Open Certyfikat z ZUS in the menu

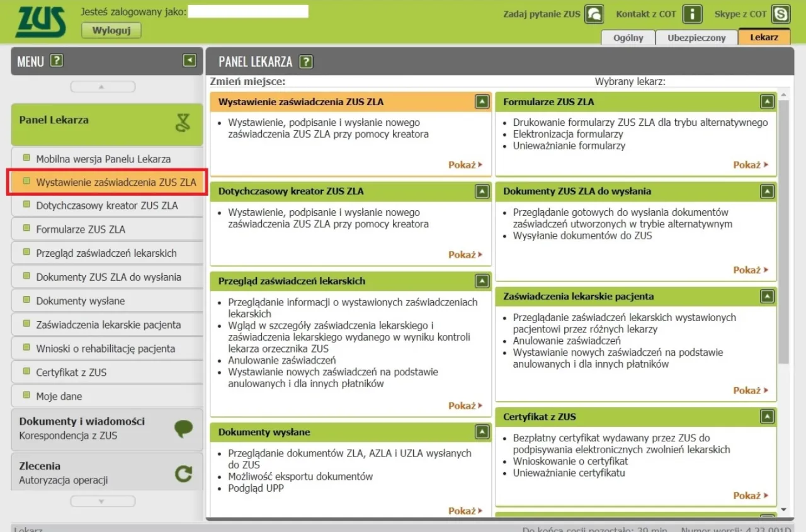point(107,372)
